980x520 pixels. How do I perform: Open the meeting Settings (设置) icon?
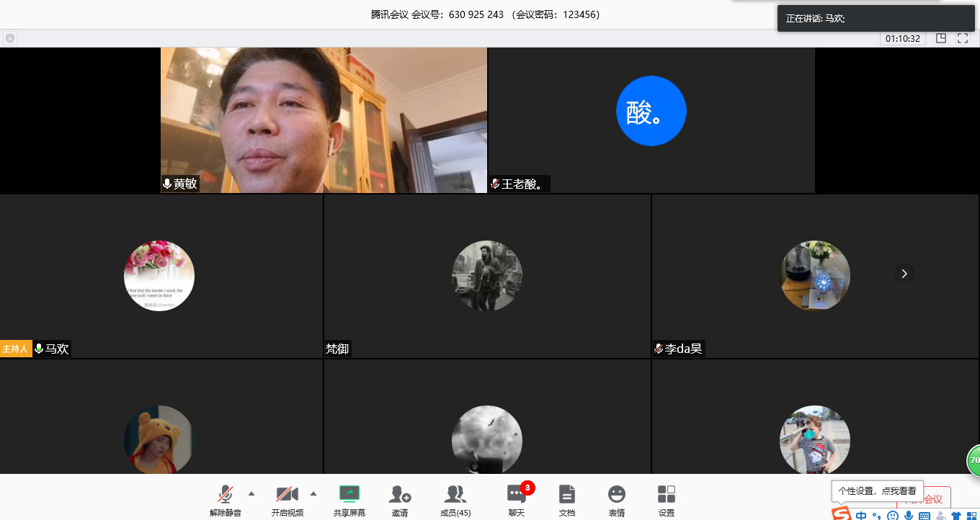coord(667,495)
